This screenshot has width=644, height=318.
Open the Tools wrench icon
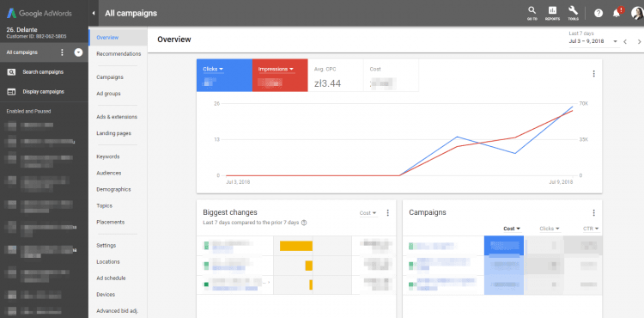point(573,13)
